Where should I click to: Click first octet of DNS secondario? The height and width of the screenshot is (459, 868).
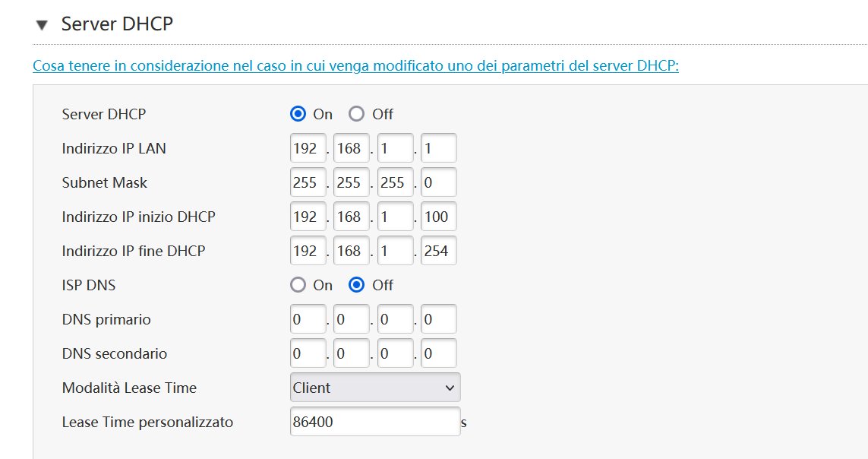(x=308, y=353)
